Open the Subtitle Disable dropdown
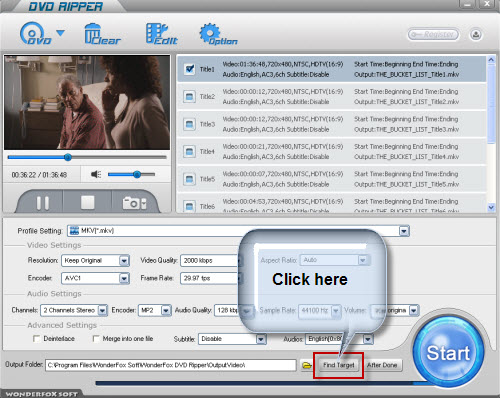The width and height of the screenshot is (500, 398). tap(261, 339)
